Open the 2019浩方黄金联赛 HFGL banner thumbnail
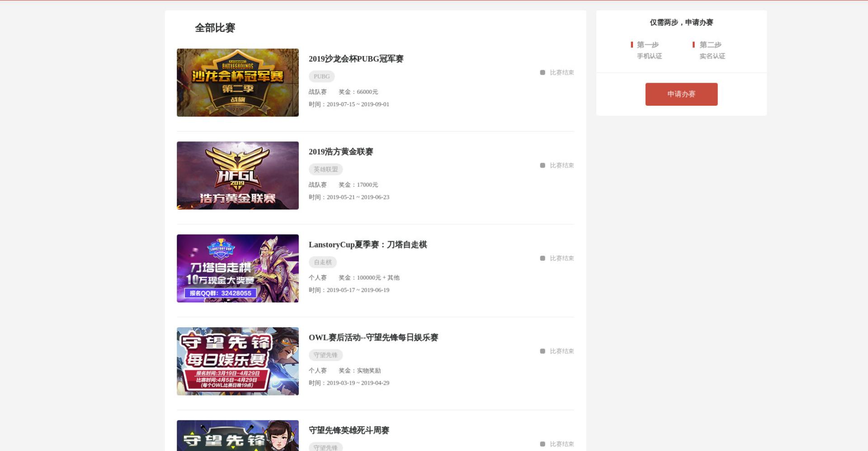The width and height of the screenshot is (868, 451). tap(238, 175)
